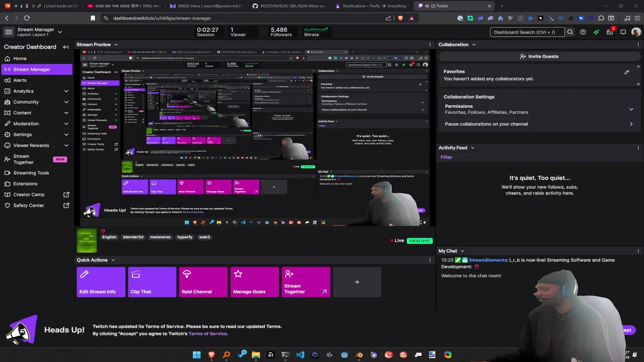Open Streaming Tools in the sidebar

(x=36, y=173)
